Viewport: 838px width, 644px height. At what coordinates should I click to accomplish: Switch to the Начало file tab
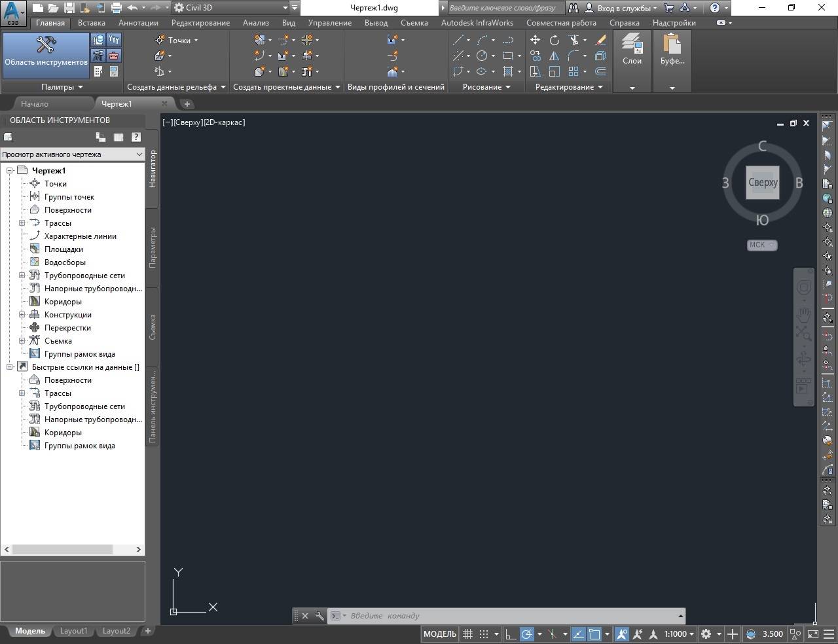pyautogui.click(x=34, y=103)
